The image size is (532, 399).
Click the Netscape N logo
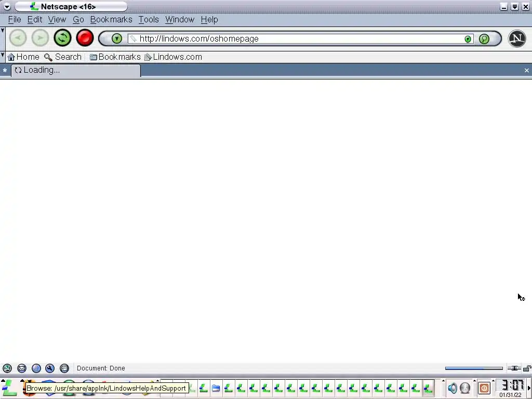coord(517,38)
